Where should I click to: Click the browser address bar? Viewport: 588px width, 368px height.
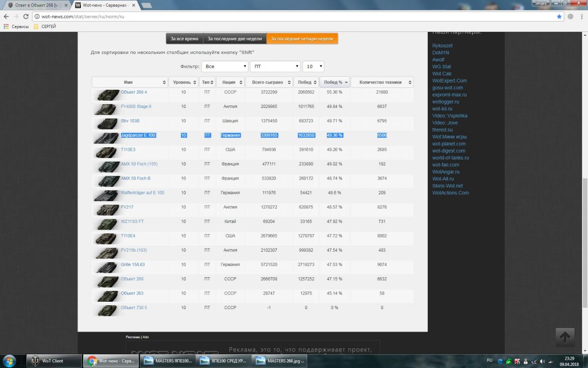coord(294,16)
